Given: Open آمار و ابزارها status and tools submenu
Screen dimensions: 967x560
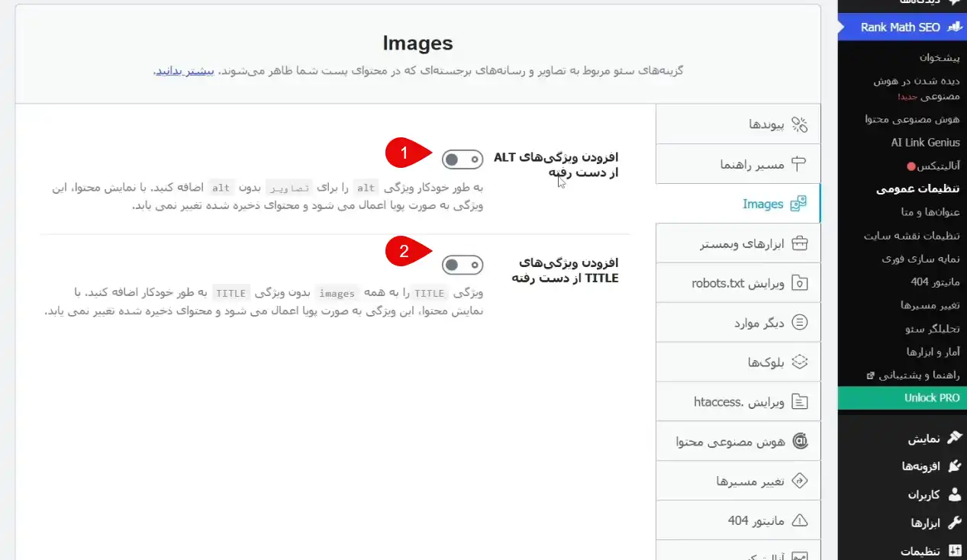Looking at the screenshot, I should point(933,352).
